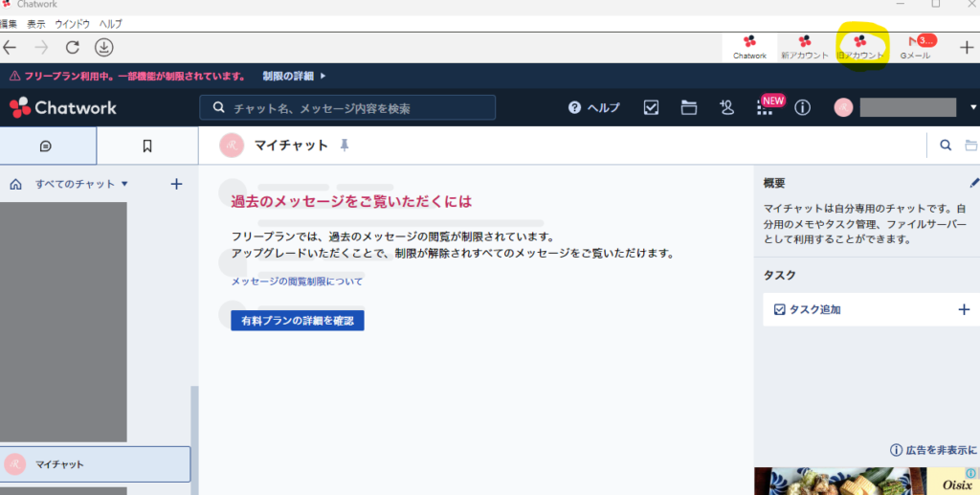
Task: Open the Oisix advertisement image
Action: click(x=866, y=482)
